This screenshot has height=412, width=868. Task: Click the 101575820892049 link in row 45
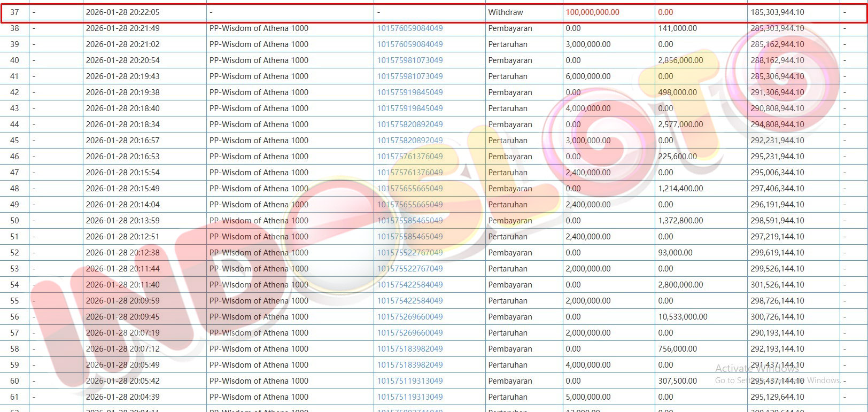coord(409,141)
